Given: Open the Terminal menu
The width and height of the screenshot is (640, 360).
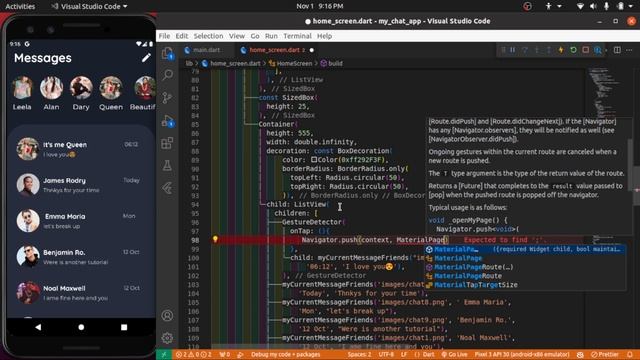Looking at the screenshot, I should 298,36.
